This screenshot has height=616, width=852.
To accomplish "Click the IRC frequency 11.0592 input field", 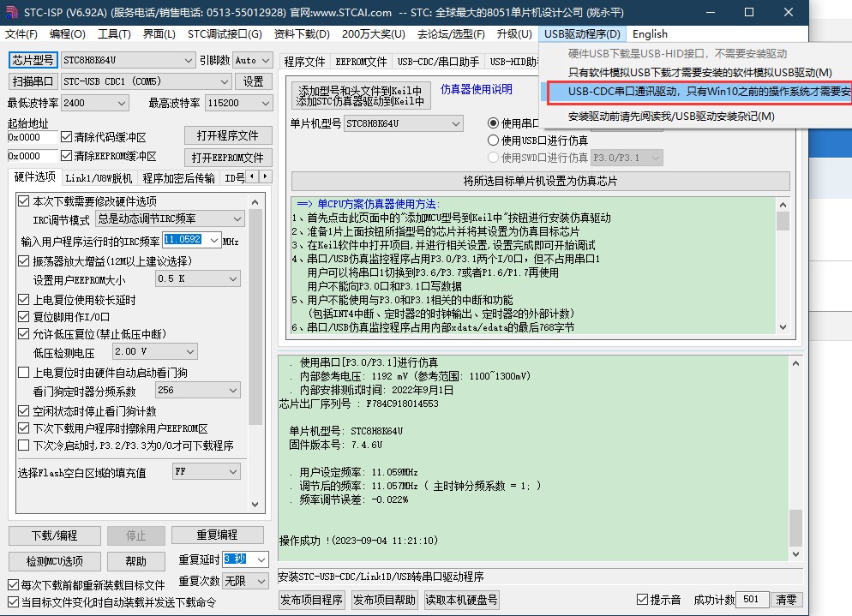I will (191, 240).
